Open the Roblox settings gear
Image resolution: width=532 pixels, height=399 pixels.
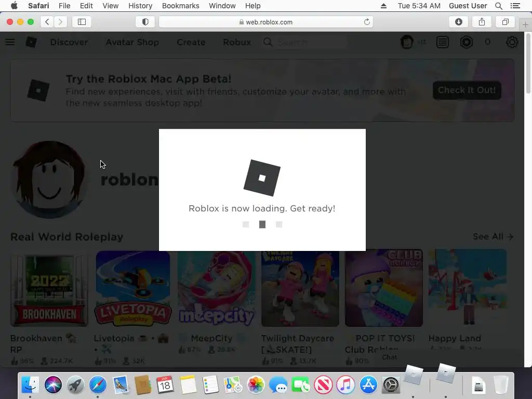tap(512, 42)
